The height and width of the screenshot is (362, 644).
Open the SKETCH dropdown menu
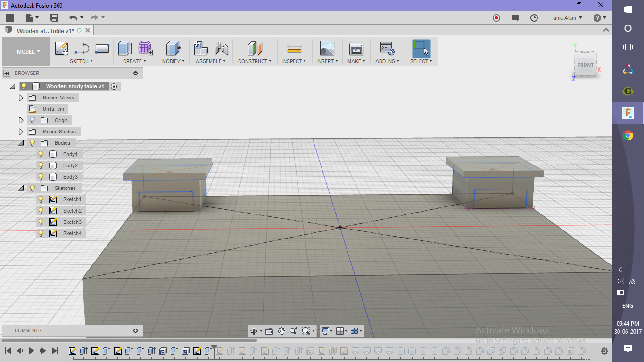(x=81, y=61)
